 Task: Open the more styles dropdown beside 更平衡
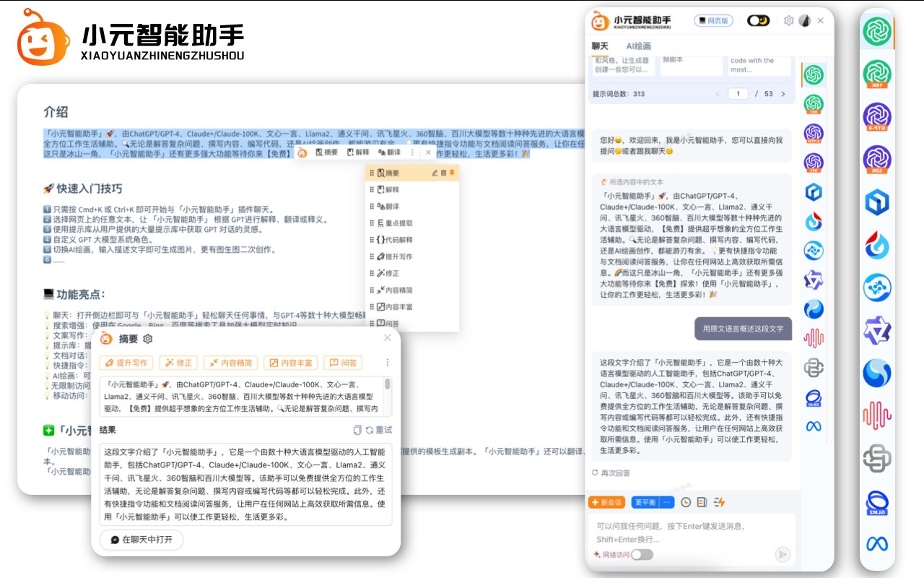(x=667, y=502)
